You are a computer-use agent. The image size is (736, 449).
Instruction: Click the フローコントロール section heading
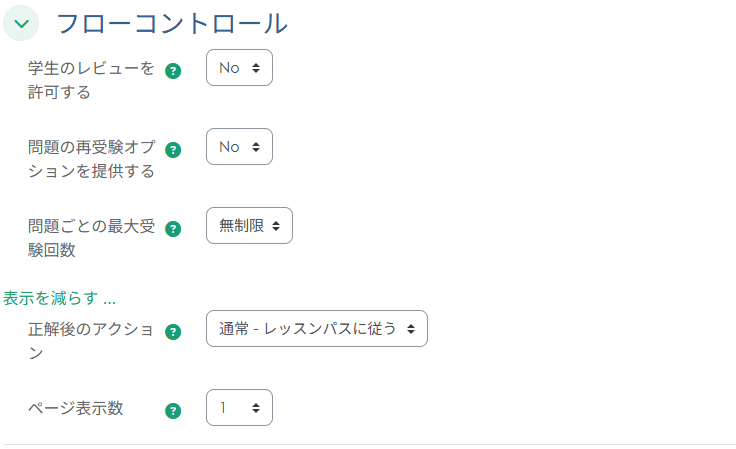pos(171,23)
